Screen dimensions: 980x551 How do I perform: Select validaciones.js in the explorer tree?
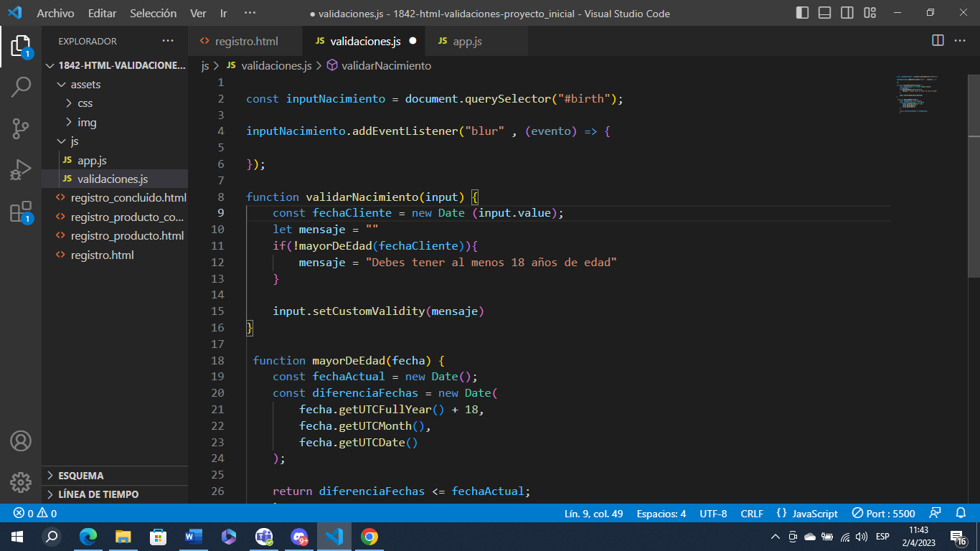[x=115, y=179]
